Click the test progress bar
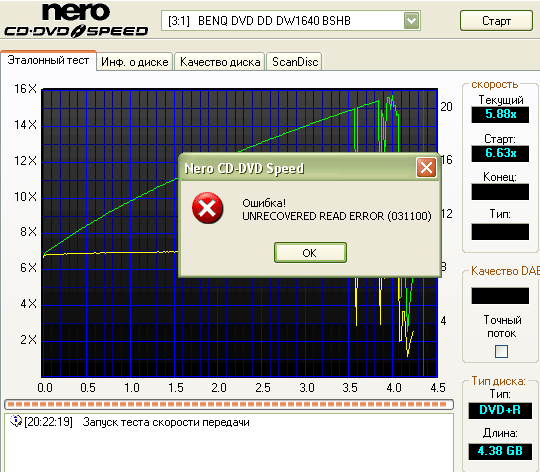The width and height of the screenshot is (540, 472). [229, 404]
